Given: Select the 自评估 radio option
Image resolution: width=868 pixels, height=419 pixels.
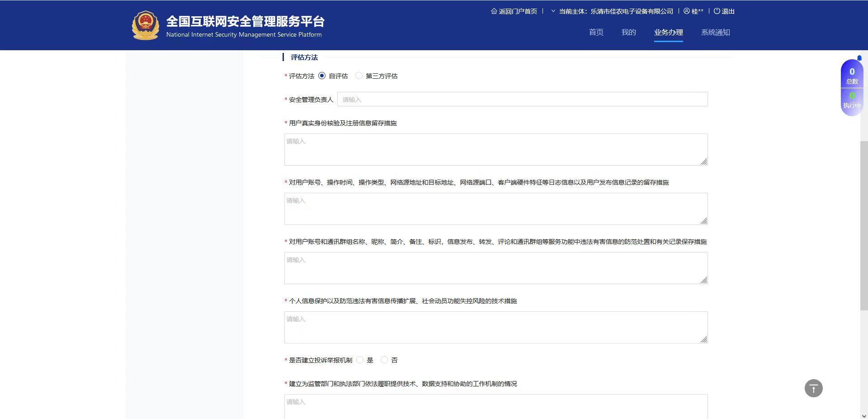Looking at the screenshot, I should tap(322, 76).
